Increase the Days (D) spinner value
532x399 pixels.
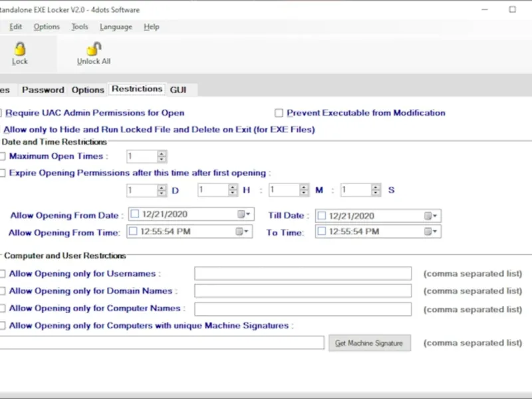162,187
